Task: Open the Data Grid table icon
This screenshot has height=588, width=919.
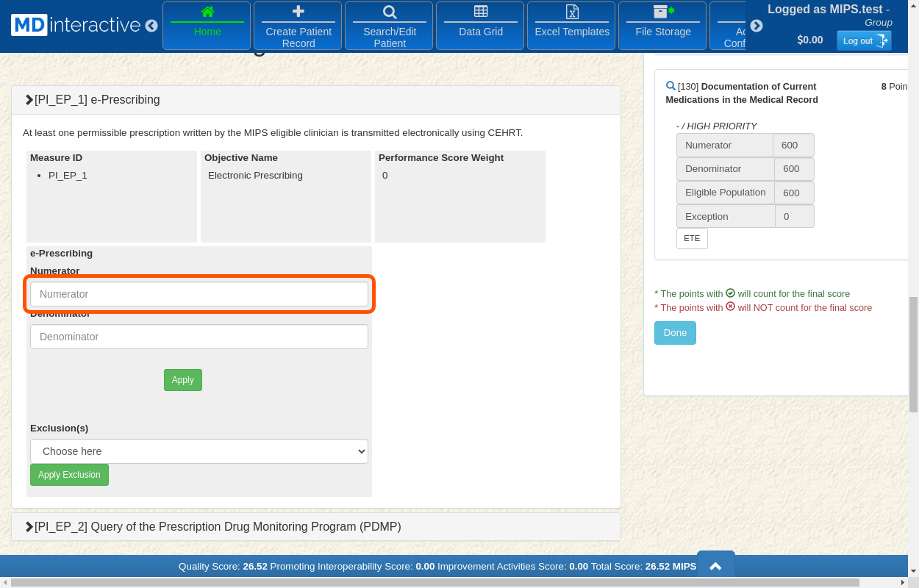Action: click(x=481, y=12)
